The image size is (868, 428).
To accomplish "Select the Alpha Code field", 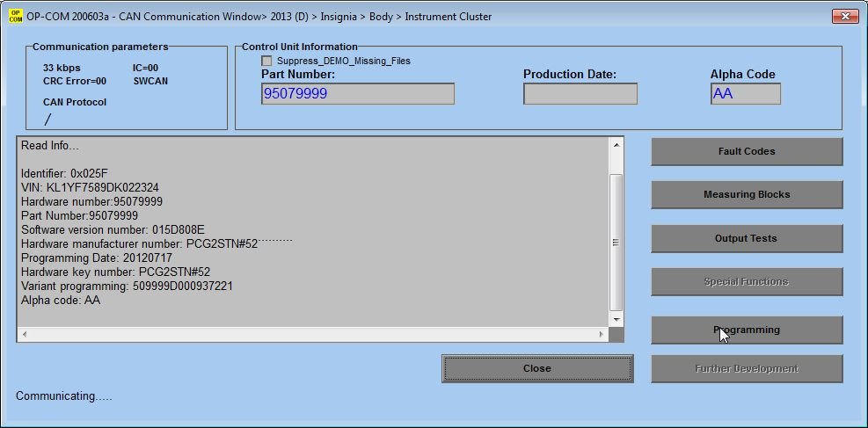I will [x=745, y=94].
